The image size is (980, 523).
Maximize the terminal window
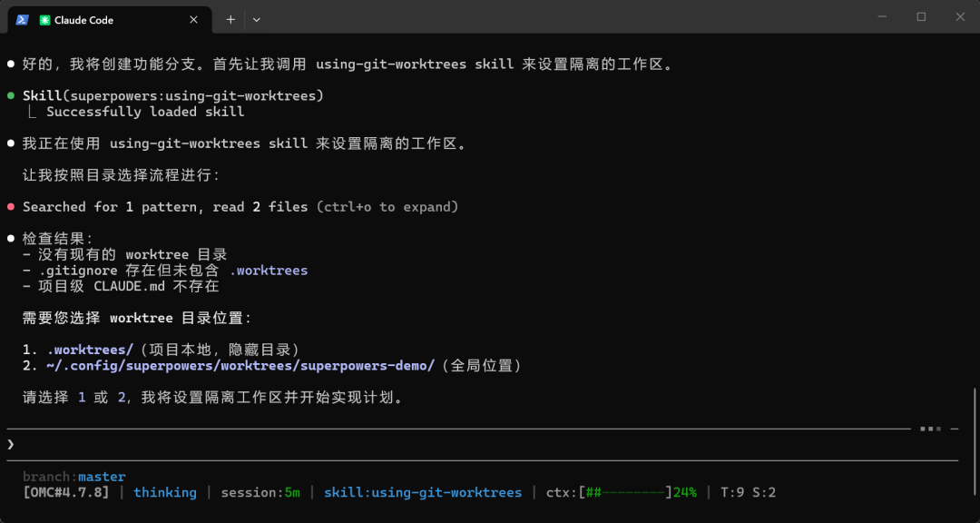coord(921,17)
